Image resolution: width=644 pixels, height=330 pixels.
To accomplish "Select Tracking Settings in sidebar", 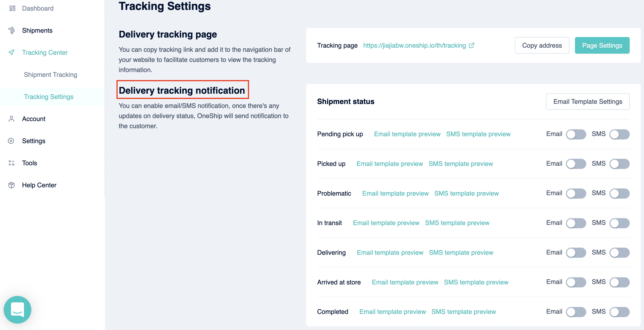I will pos(49,97).
